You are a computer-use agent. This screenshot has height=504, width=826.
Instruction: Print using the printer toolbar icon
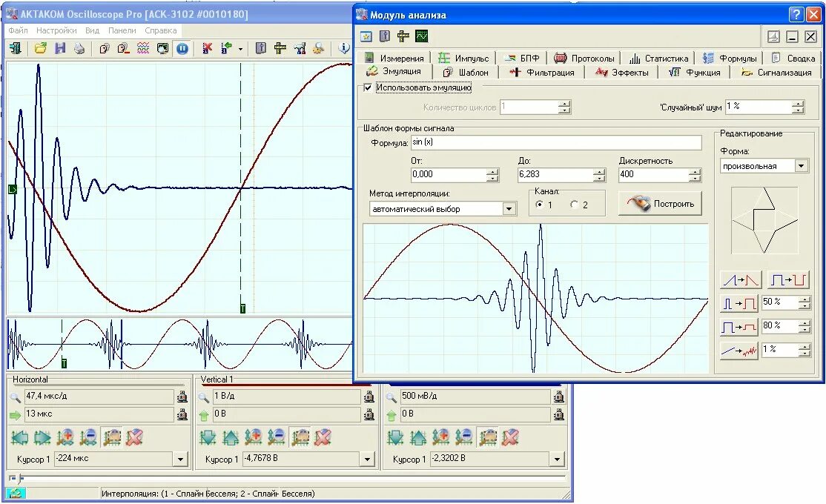tap(79, 48)
